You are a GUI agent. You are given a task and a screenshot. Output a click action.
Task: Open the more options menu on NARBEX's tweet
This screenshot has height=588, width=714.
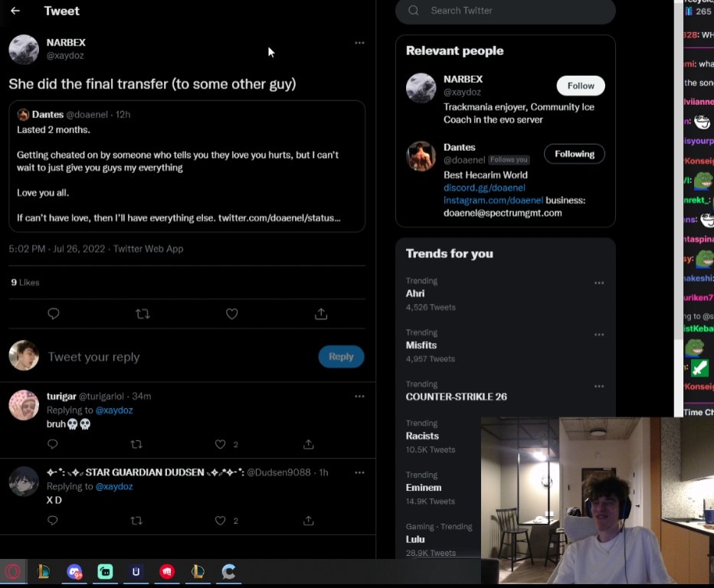[359, 43]
